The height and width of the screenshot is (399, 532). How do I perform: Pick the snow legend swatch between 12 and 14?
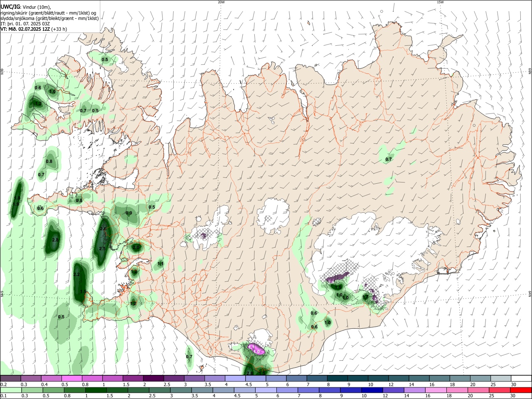pos(399,379)
